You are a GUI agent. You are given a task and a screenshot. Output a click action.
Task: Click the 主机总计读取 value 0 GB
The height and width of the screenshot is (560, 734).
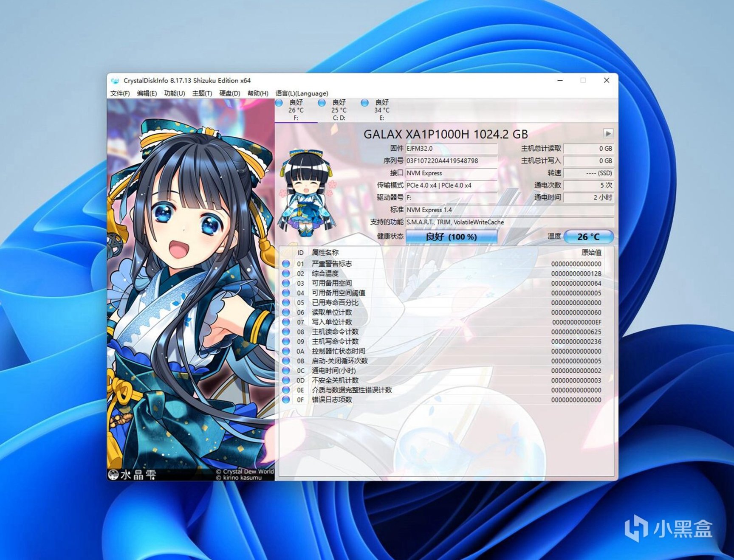tap(588, 149)
